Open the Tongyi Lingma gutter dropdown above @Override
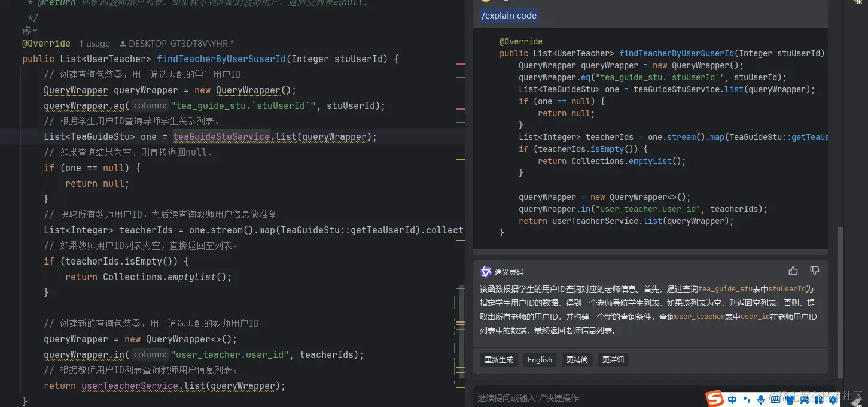This screenshot has height=407, width=868. point(29,30)
